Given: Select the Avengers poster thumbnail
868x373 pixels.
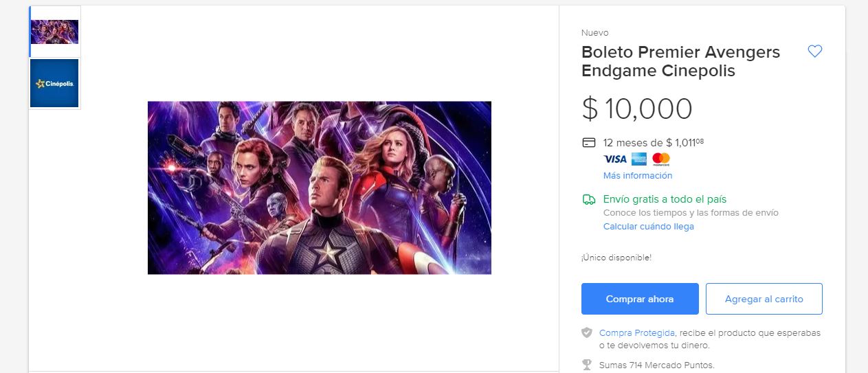Looking at the screenshot, I should [55, 32].
